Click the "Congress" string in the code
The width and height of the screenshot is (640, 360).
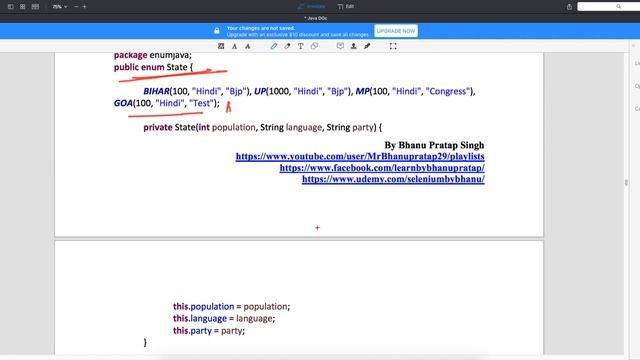tap(448, 91)
